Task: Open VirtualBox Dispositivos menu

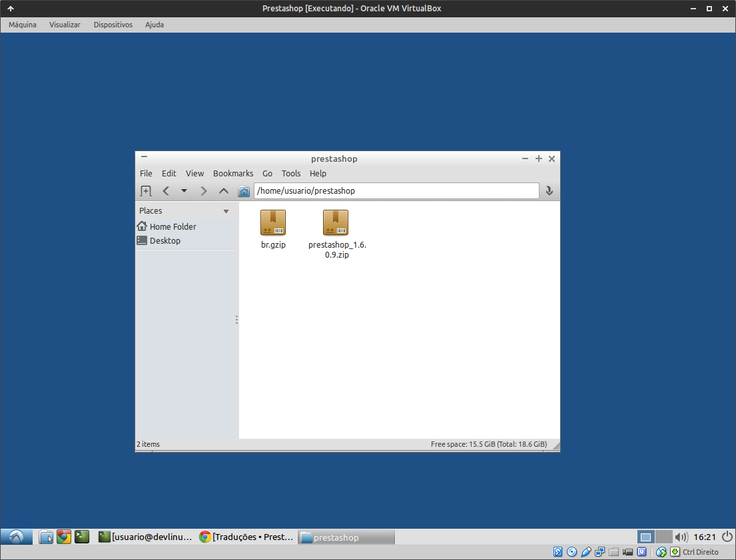Action: (113, 25)
